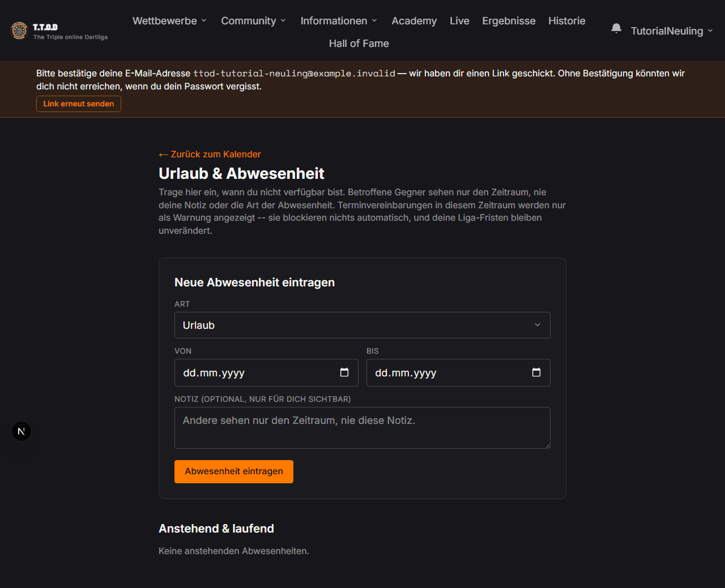Click the Neue Abwesenheit eintragen heading
The height and width of the screenshot is (588, 725).
[254, 282]
